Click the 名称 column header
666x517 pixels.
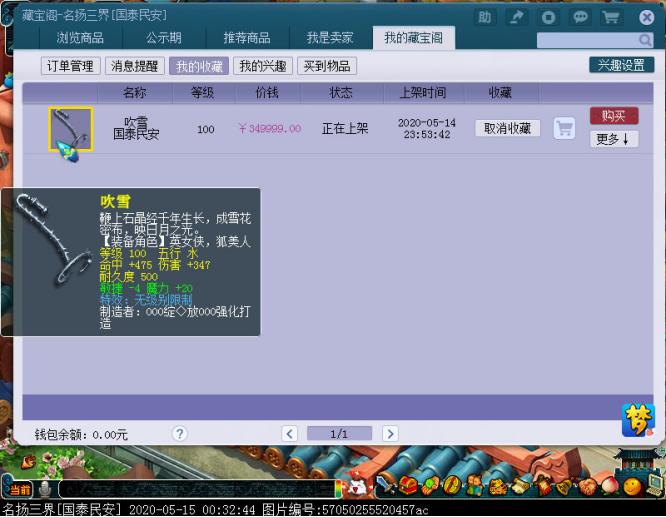pyautogui.click(x=135, y=92)
